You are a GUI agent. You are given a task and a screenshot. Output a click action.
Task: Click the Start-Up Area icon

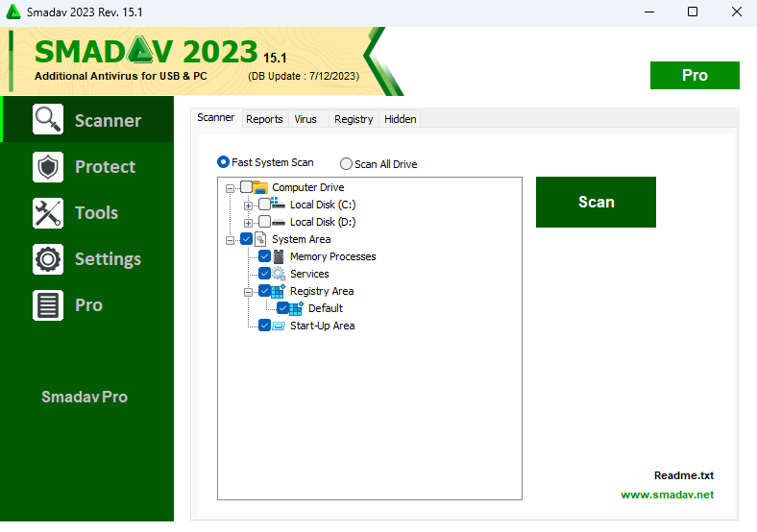(x=279, y=326)
